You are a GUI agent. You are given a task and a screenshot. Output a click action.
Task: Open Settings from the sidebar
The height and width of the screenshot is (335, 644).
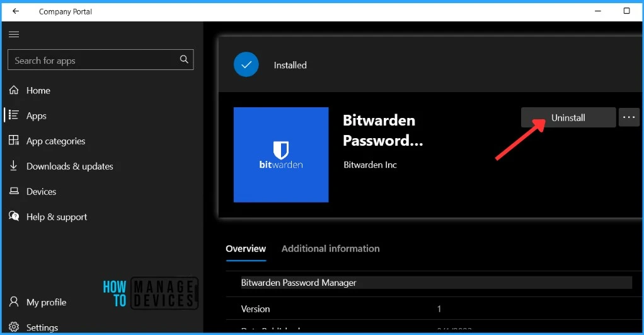[42, 327]
